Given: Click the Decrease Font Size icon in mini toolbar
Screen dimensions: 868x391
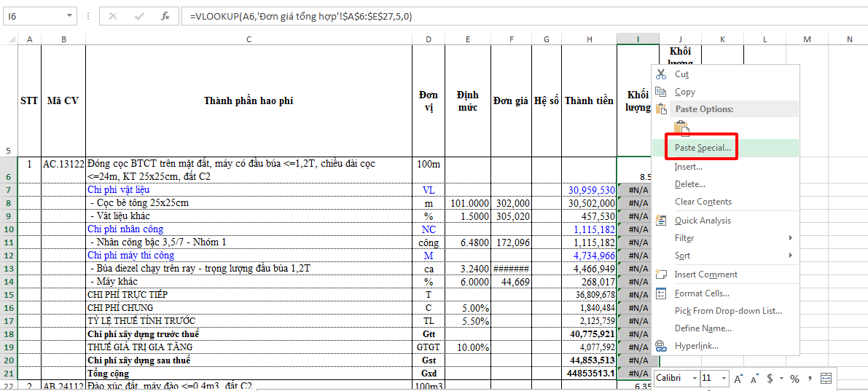Looking at the screenshot, I should coord(754,379).
